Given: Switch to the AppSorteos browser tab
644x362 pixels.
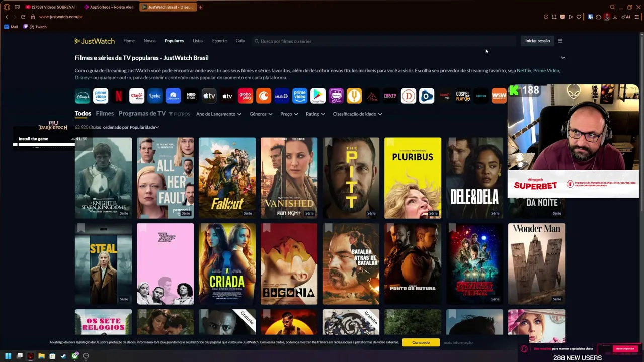Looking at the screenshot, I should pos(109,7).
